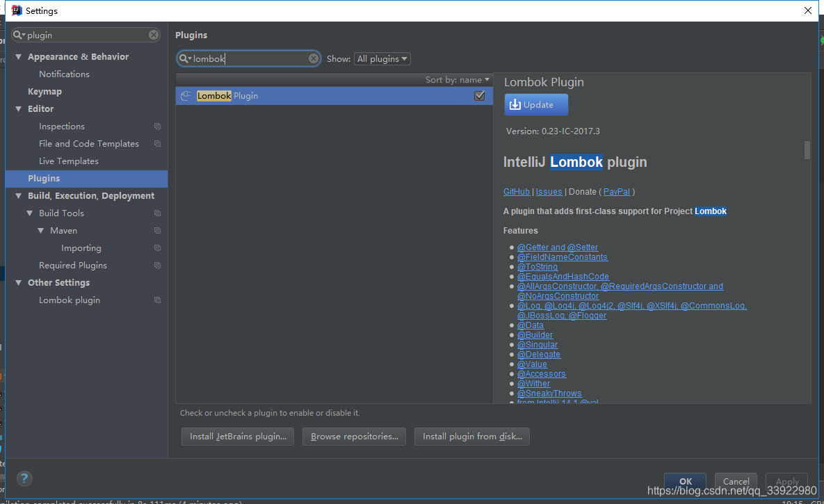Collapse the Maven node
Viewport: 824px width, 504px height.
pyautogui.click(x=40, y=230)
